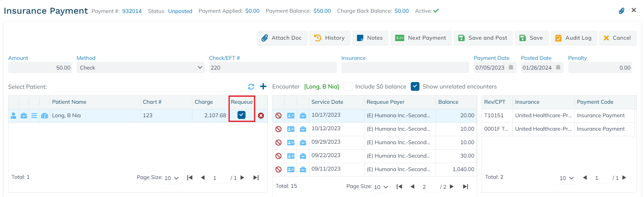Enable Include $0 balance checkbox
Viewport: 644px width, 197px height.
pyautogui.click(x=348, y=87)
